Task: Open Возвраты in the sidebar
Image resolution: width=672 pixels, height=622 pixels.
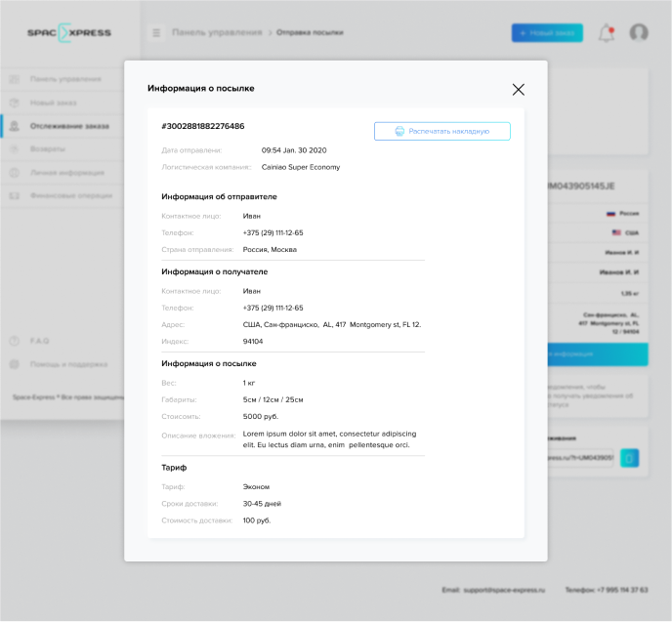Action: [x=48, y=149]
